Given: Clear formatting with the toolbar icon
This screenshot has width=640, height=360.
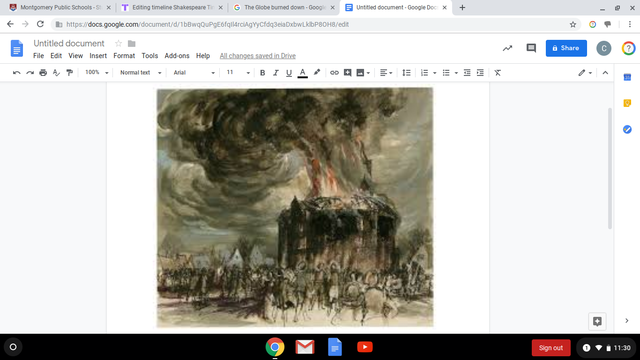Looking at the screenshot, I should [x=498, y=73].
